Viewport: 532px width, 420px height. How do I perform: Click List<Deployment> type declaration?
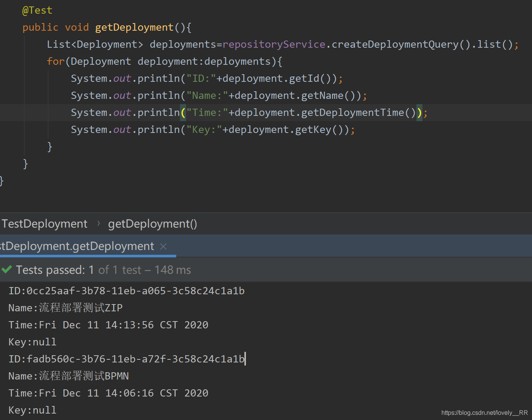(95, 44)
